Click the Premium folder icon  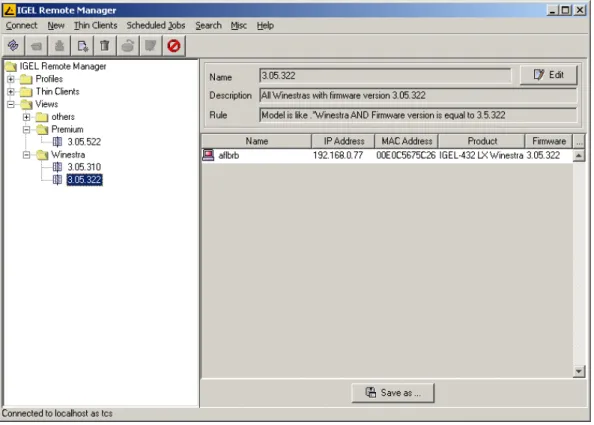pos(42,130)
